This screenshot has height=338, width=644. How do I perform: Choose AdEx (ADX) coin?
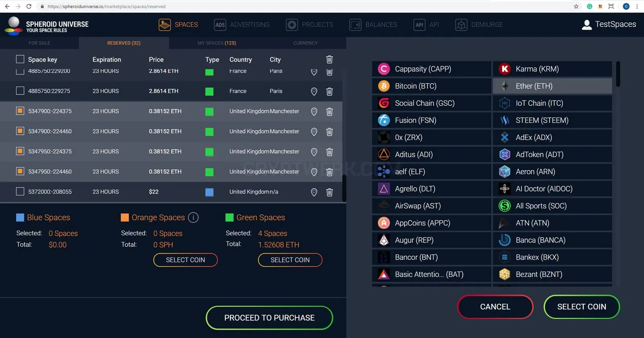click(552, 138)
